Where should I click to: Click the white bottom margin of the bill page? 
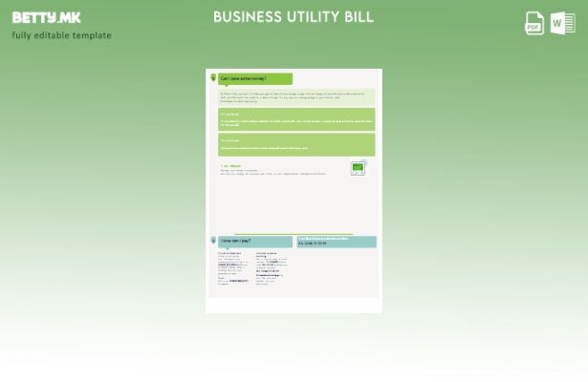coord(294,307)
